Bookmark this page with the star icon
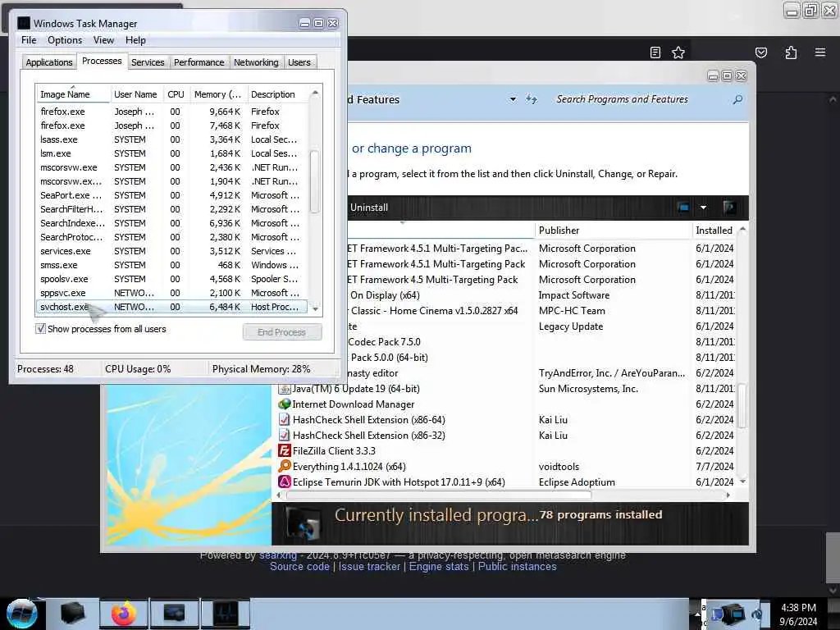Image resolution: width=840 pixels, height=630 pixels. pos(678,52)
